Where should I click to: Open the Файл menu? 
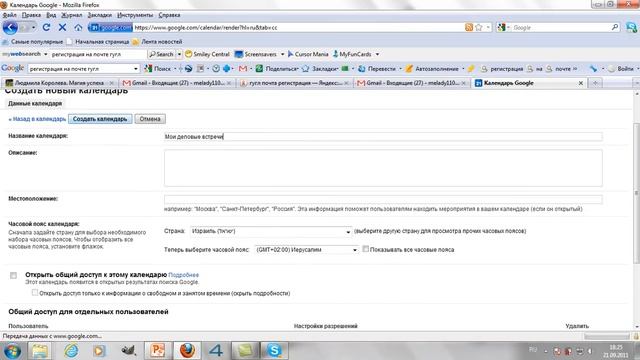[x=9, y=15]
